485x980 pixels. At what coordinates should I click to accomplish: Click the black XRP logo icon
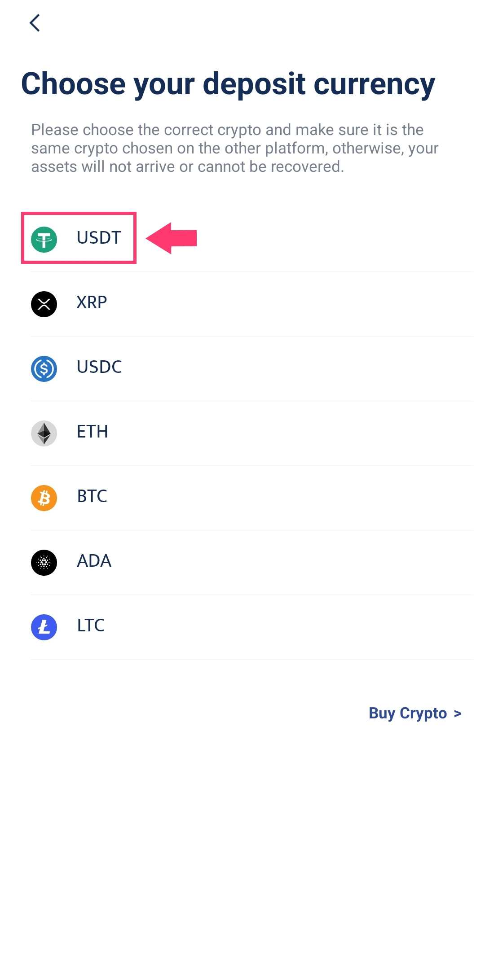[x=44, y=304]
